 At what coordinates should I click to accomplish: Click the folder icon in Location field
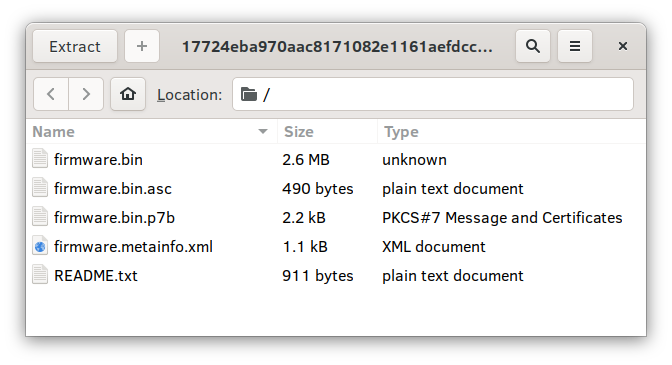pos(249,94)
